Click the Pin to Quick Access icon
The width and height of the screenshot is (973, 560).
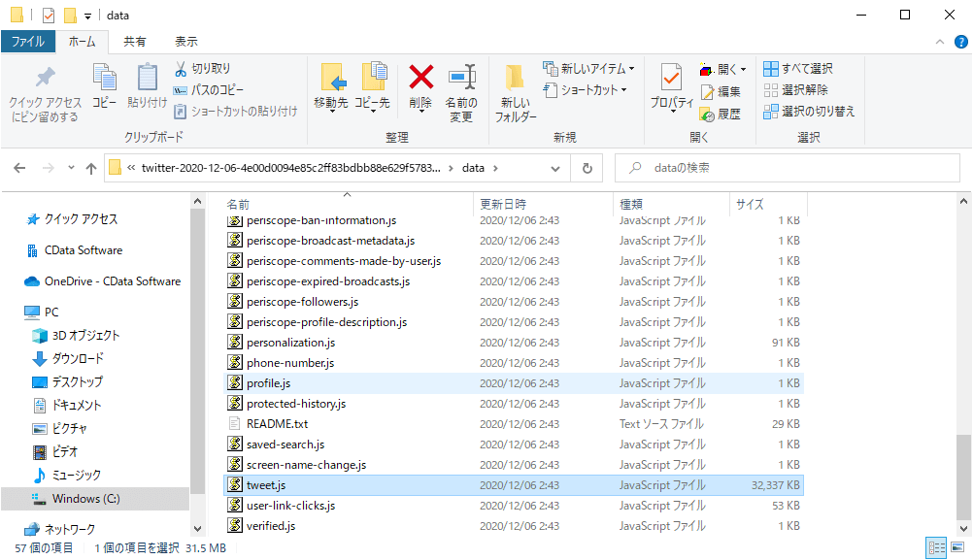(45, 78)
